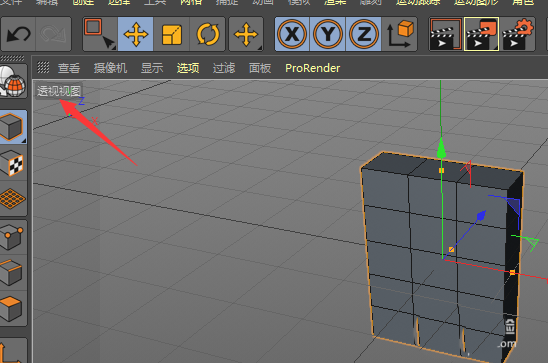Image resolution: width=548 pixels, height=363 pixels.
Task: Choose the Scale tool
Action: point(172,34)
